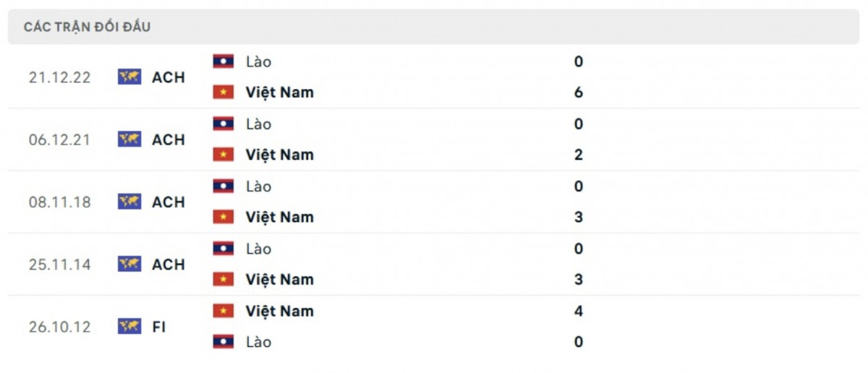This screenshot has height=373, width=868.
Task: Open the 'Các trận đối đầu' header
Action: [x=87, y=27]
